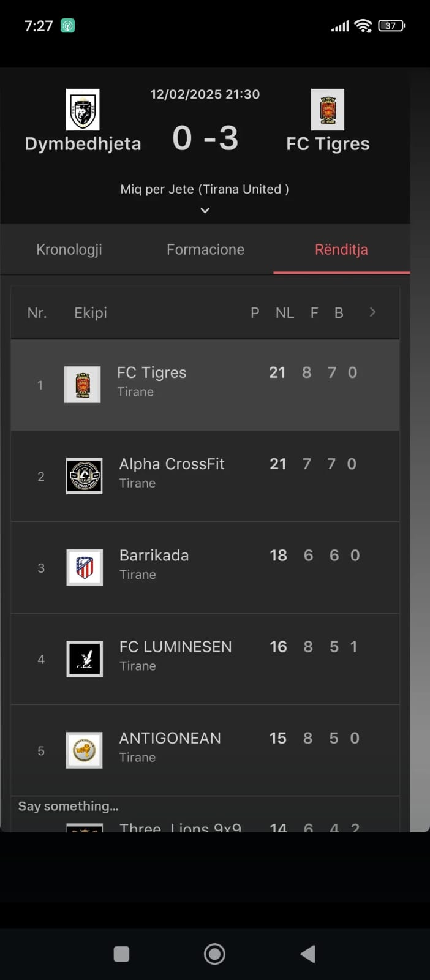Image resolution: width=430 pixels, height=980 pixels.
Task: Switch to Kronologji tab
Action: point(69,249)
